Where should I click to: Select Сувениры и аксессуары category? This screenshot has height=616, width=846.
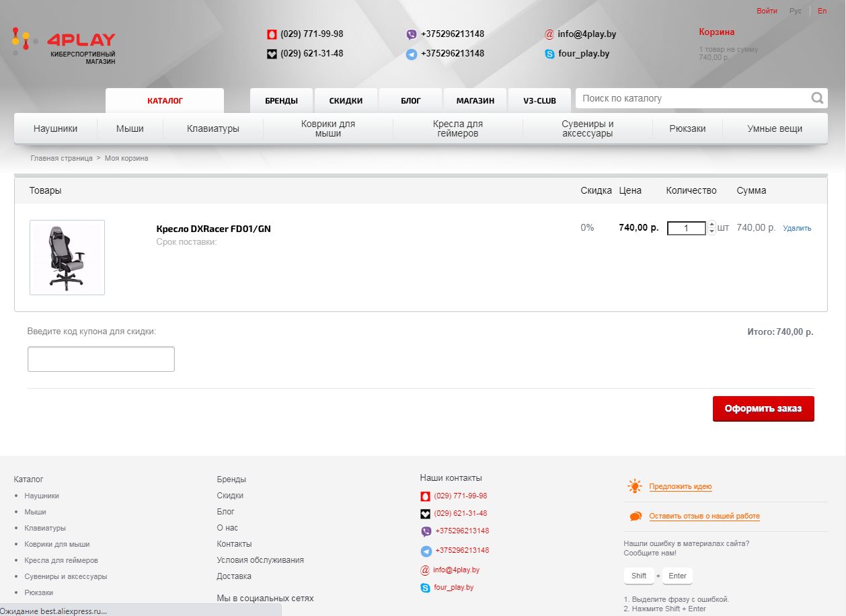[588, 128]
